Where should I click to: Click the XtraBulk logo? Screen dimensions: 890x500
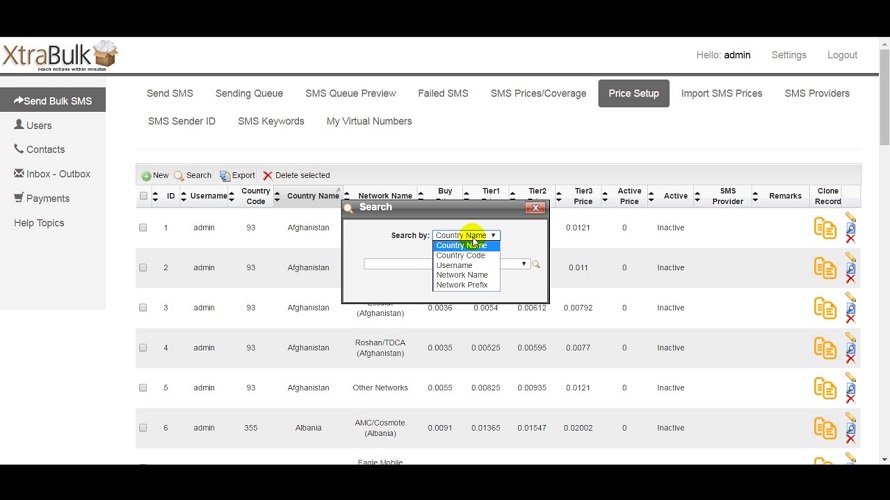pos(60,56)
